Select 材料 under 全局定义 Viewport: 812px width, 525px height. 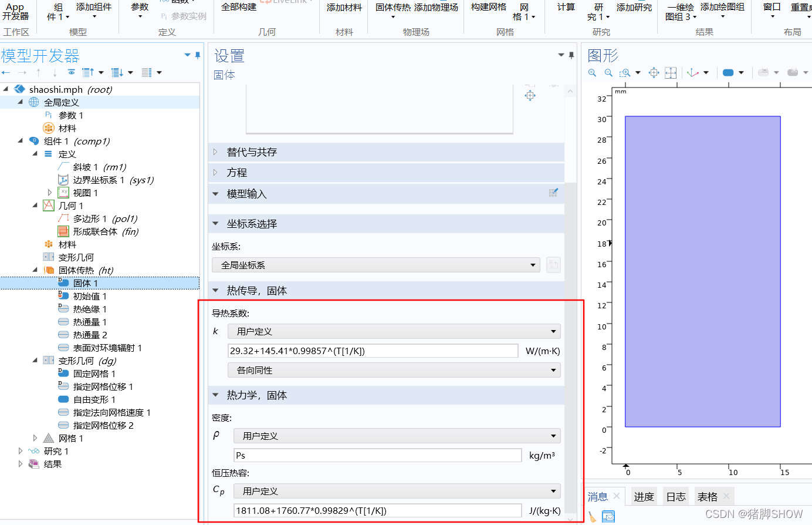tap(67, 128)
